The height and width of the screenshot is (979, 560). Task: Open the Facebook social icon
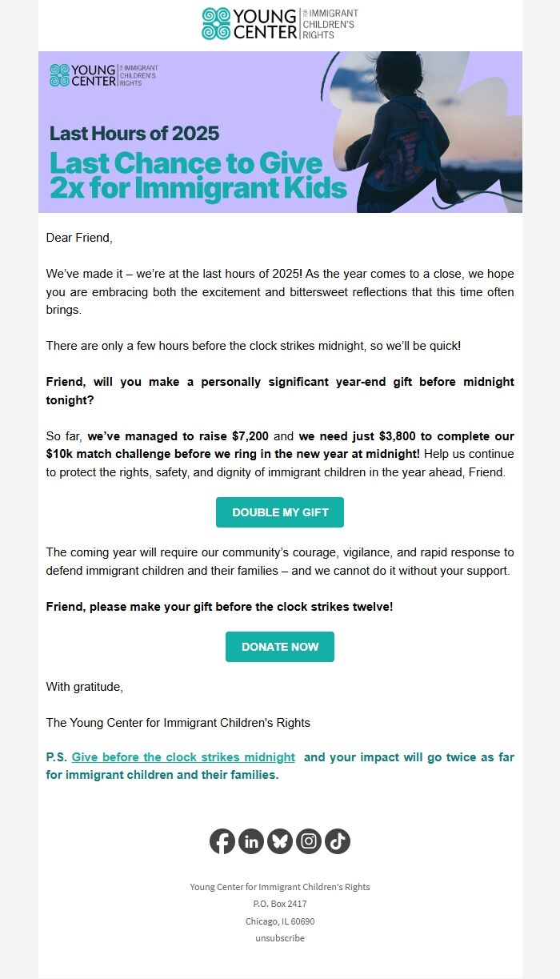coord(222,841)
